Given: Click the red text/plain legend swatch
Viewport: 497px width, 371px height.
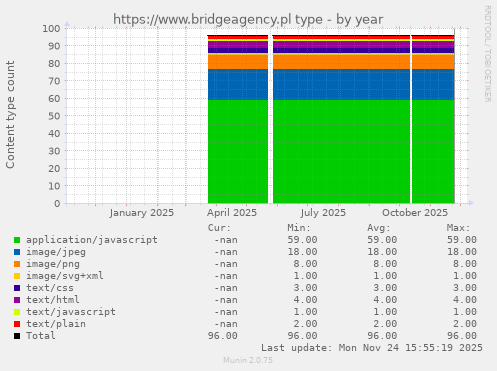Looking at the screenshot, I should tap(17, 324).
